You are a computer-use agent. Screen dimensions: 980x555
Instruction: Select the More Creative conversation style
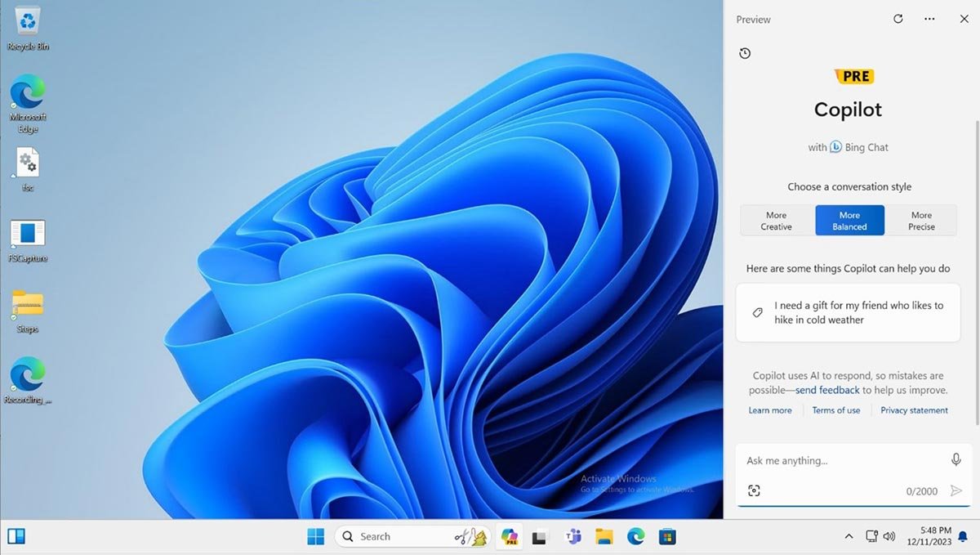pos(776,220)
